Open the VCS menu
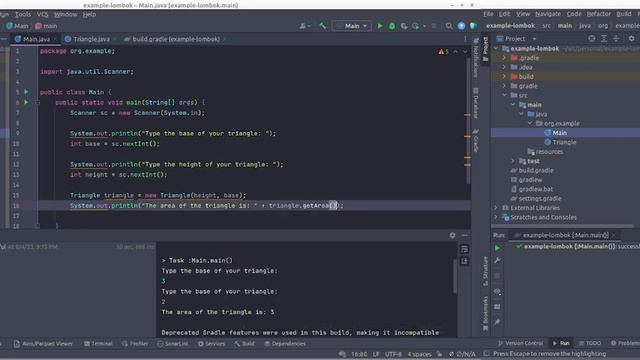The width and height of the screenshot is (640, 360). pyautogui.click(x=42, y=14)
